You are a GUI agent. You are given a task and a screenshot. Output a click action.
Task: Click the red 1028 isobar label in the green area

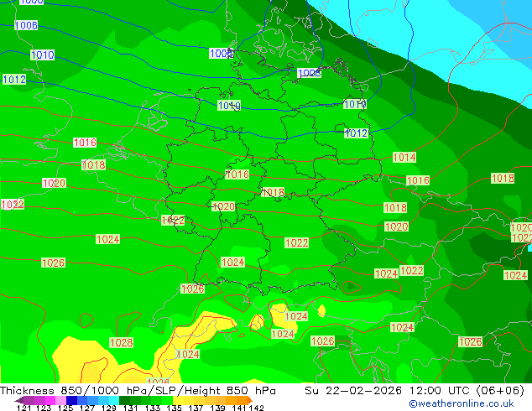[121, 342]
